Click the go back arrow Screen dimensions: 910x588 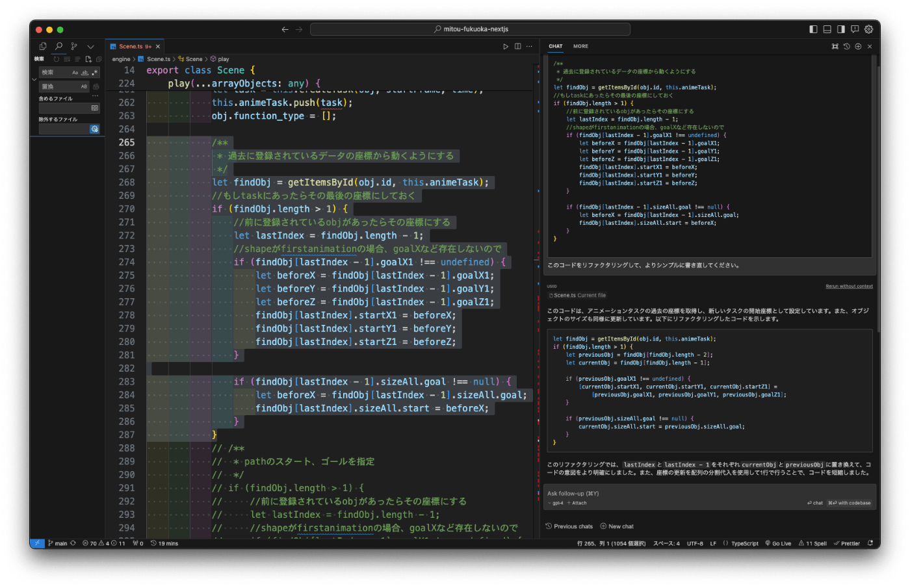(285, 29)
